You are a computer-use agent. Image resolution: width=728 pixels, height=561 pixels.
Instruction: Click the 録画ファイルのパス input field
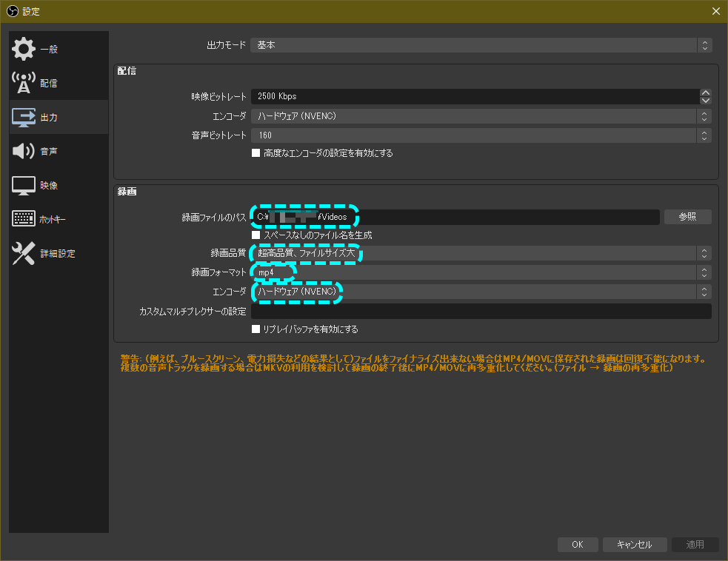point(455,217)
